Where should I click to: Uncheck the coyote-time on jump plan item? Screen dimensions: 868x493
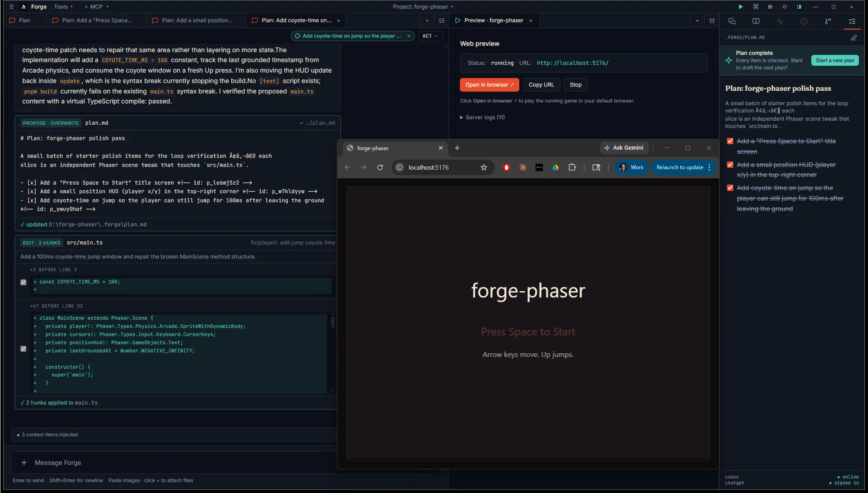(x=730, y=188)
